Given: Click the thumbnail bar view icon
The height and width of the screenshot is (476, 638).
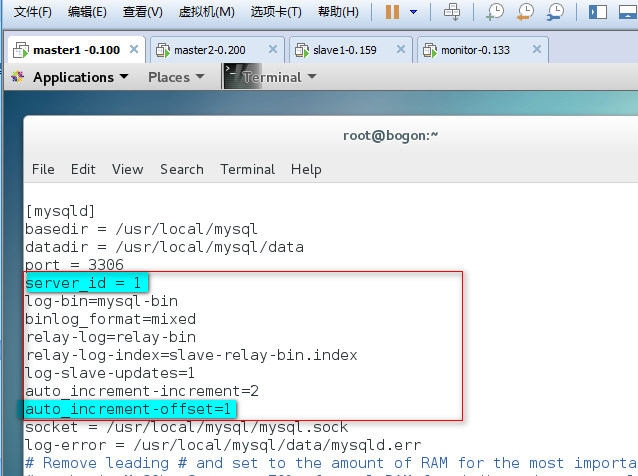Looking at the screenshot, I should coord(628,12).
